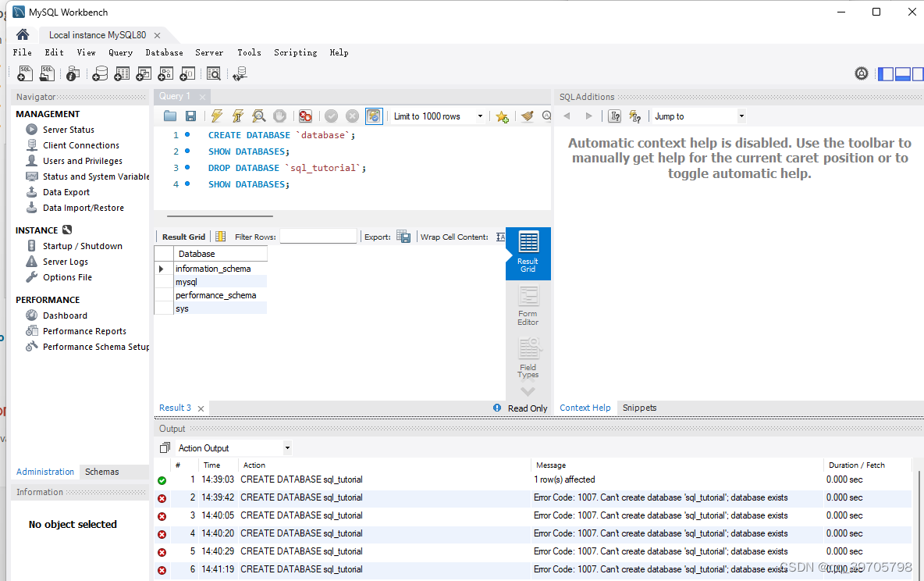Close the Query 1 tab
This screenshot has height=581, width=924.
(203, 97)
